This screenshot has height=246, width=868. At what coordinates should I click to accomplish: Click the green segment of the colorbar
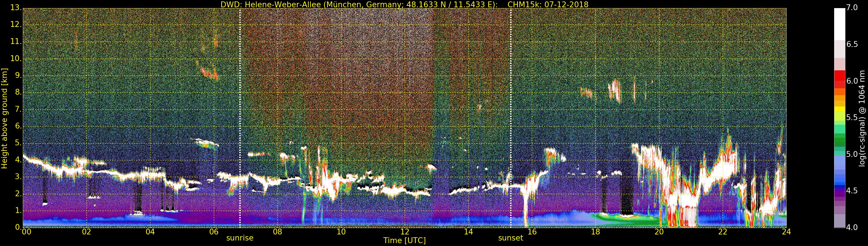[x=839, y=140]
